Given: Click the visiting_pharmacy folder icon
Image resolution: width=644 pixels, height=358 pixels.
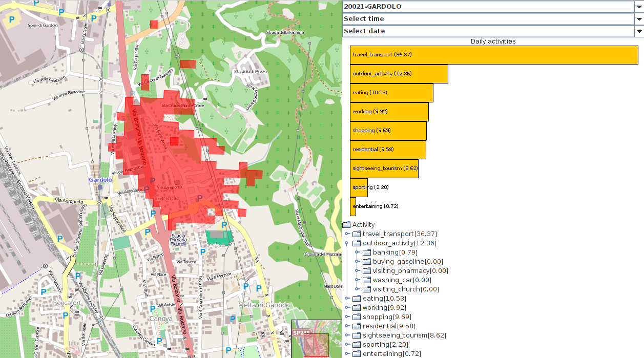Looking at the screenshot, I should (367, 271).
